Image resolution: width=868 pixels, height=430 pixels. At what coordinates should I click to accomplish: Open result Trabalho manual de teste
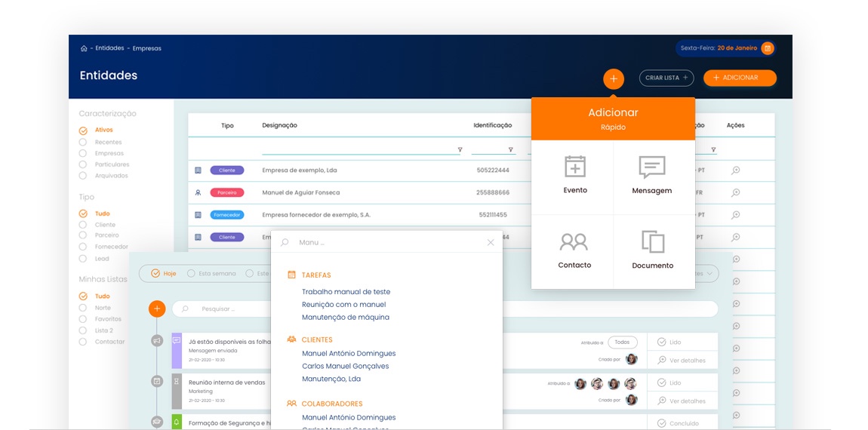tap(346, 292)
